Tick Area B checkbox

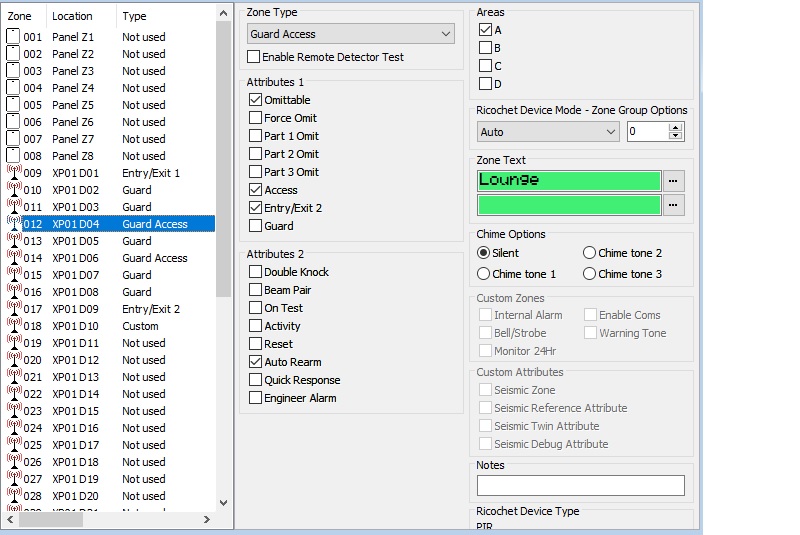(485, 48)
